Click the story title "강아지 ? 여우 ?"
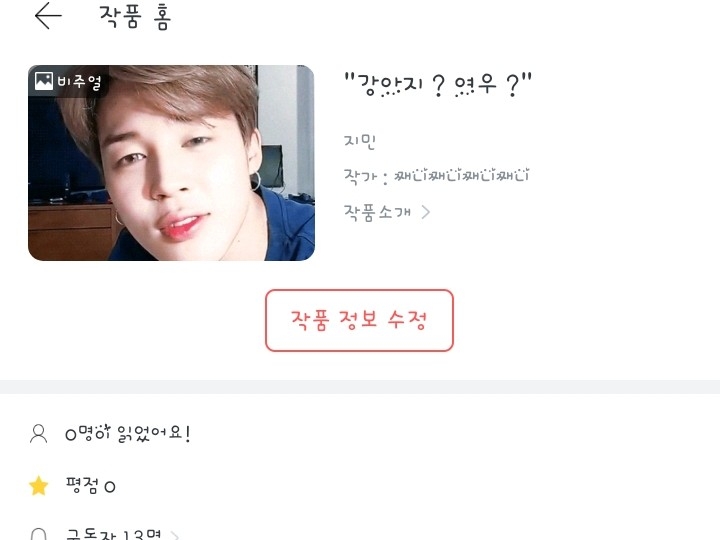 coord(438,84)
